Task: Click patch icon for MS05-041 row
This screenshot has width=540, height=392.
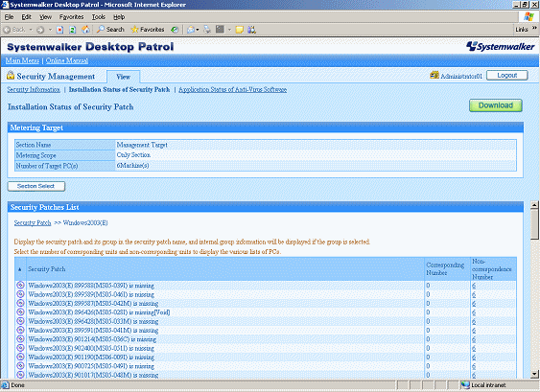Action: 21,330
